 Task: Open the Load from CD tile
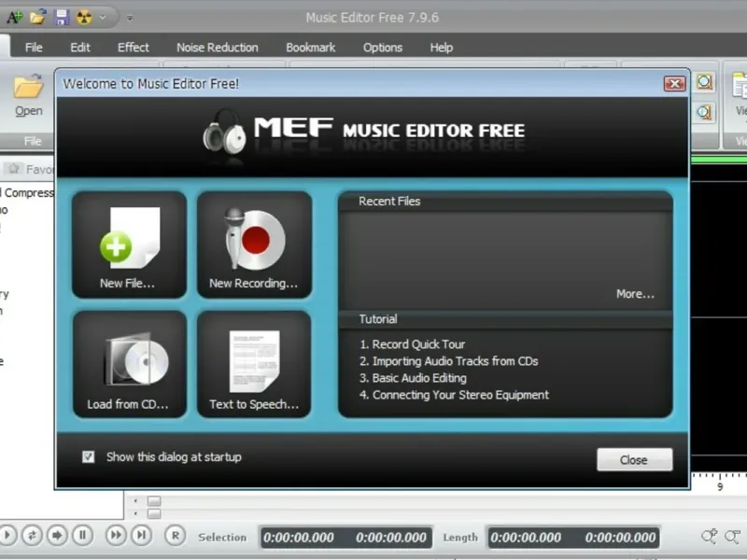[x=129, y=364]
